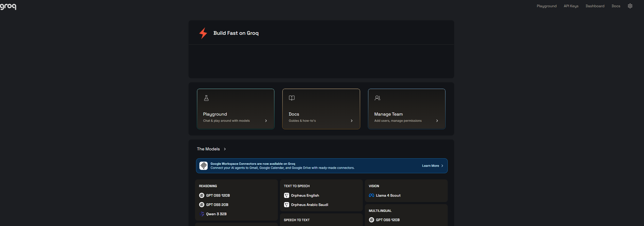Go to API Keys in the top navigation

click(571, 6)
